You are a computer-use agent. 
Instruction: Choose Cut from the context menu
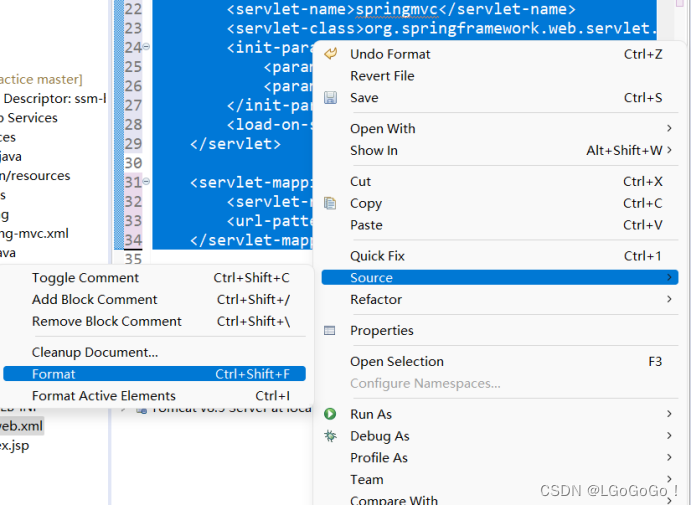pyautogui.click(x=500, y=181)
